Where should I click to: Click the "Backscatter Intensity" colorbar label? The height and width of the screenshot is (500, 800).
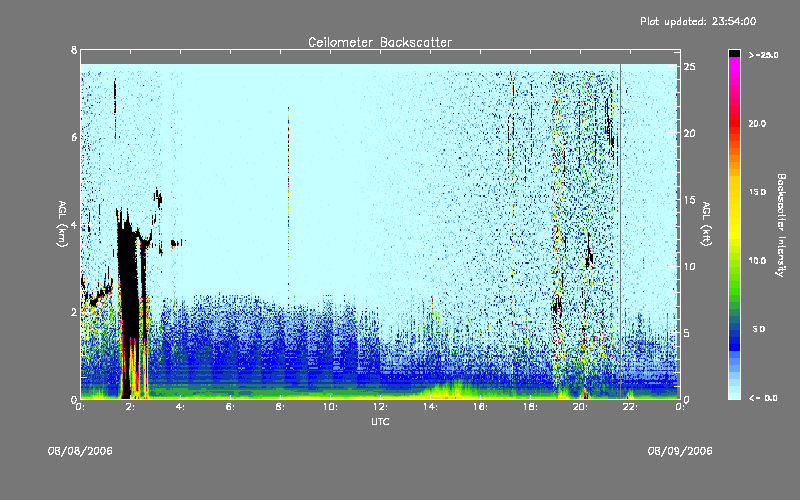[x=781, y=225]
